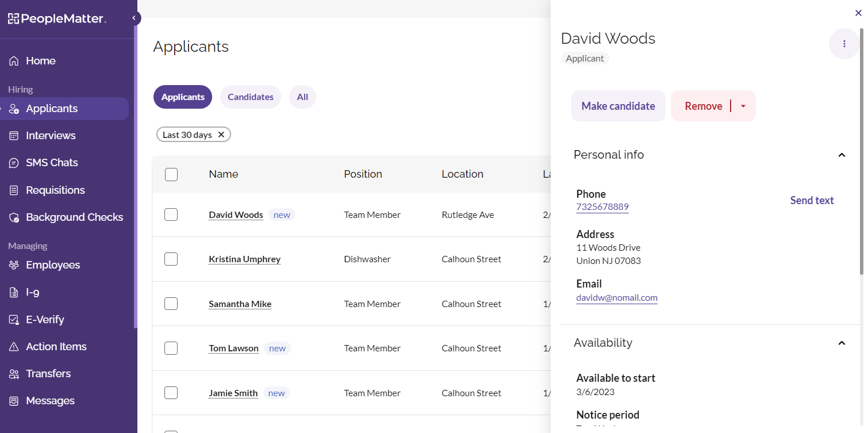Open SMS Chats via its chat icon
The width and height of the screenshot is (868, 433).
pyautogui.click(x=14, y=163)
